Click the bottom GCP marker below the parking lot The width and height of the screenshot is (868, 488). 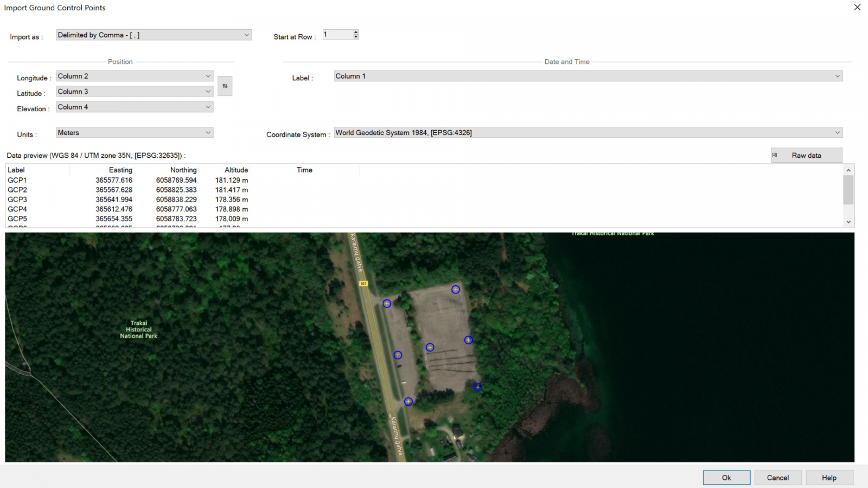408,402
